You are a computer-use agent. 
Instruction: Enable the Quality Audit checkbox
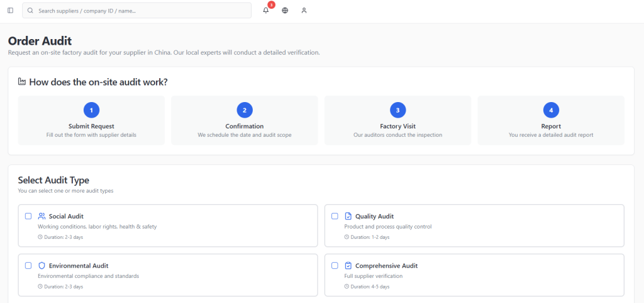(x=335, y=216)
